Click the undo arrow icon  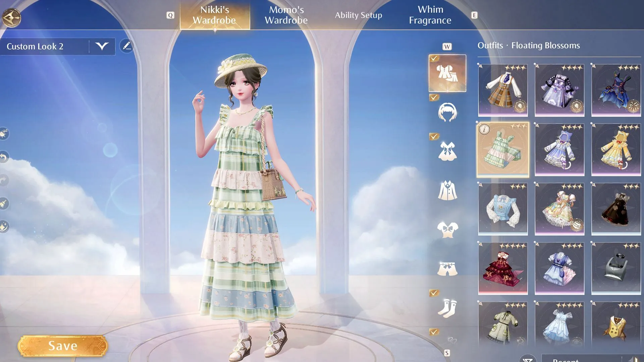click(3, 157)
